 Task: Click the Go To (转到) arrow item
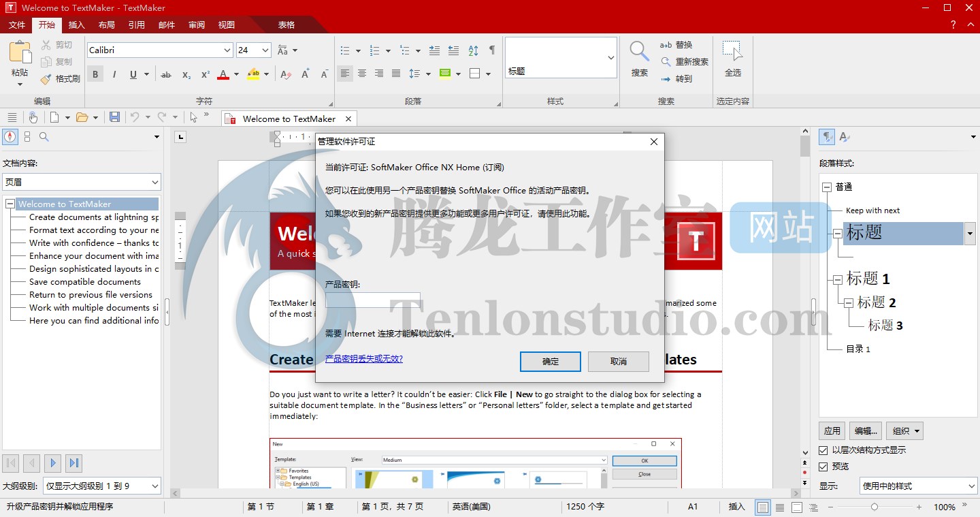(x=676, y=79)
